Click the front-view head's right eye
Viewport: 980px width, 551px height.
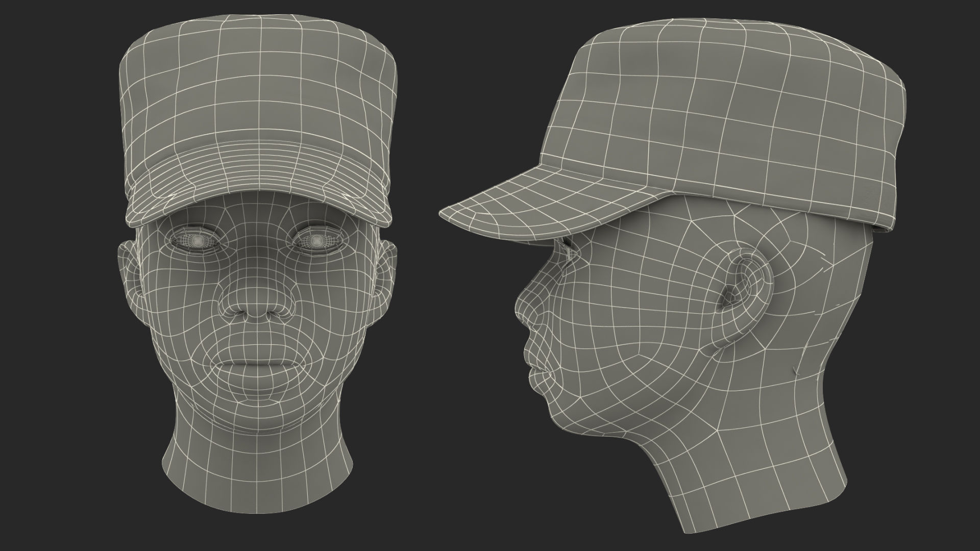(317, 239)
